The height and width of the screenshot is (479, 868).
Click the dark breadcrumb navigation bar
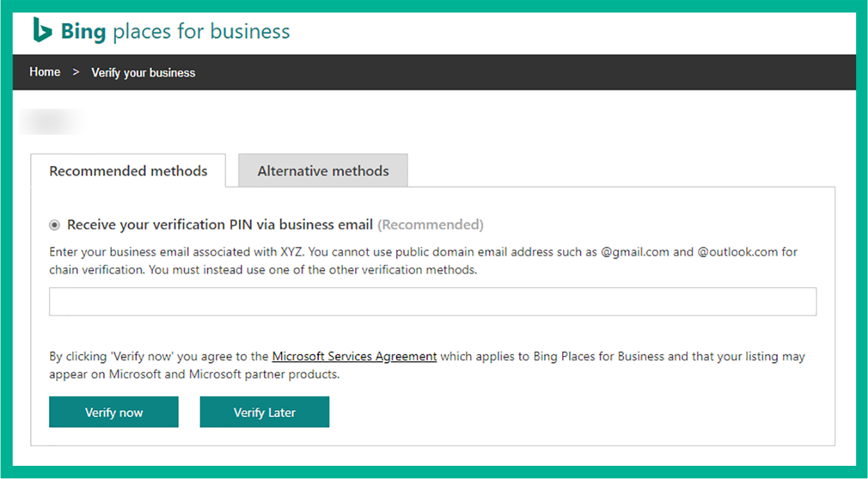pyautogui.click(x=434, y=72)
